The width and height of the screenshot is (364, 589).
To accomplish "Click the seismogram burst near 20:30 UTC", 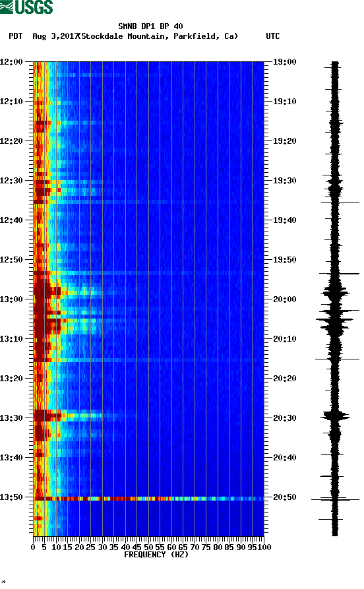I will pyautogui.click(x=335, y=416).
